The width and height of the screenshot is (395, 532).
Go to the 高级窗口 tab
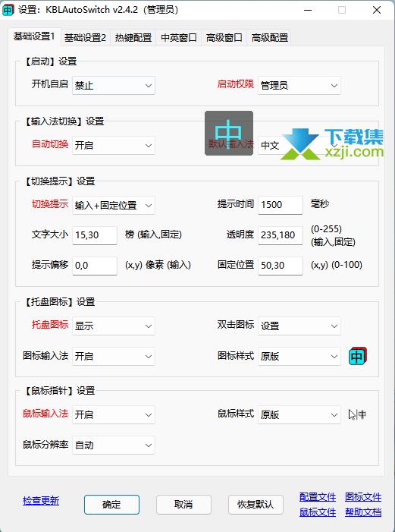[x=224, y=37]
